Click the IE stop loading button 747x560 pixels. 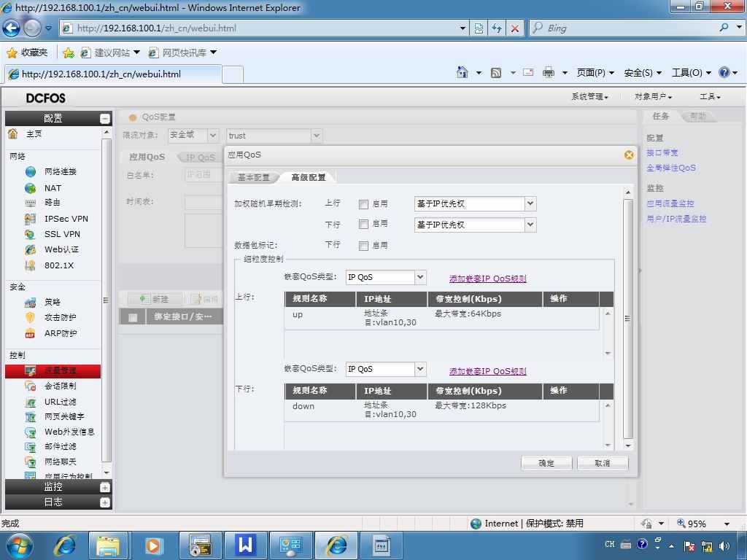[x=515, y=28]
